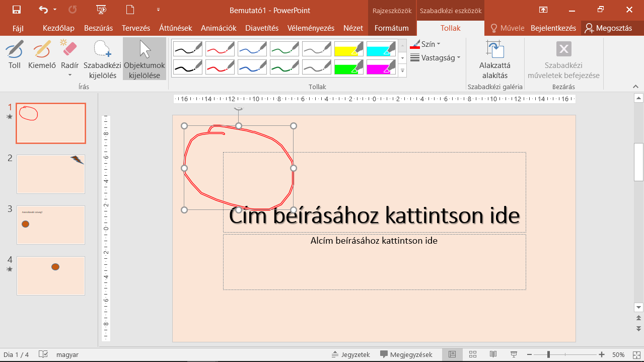Image resolution: width=644 pixels, height=362 pixels.
Task: Click the Bejelentkezés sign-in link
Action: [x=553, y=28]
